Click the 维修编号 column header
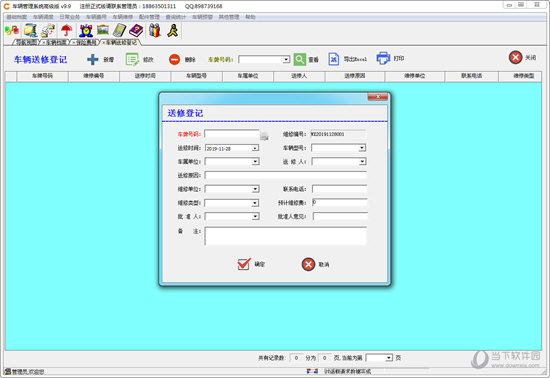The height and width of the screenshot is (378, 550). click(94, 76)
